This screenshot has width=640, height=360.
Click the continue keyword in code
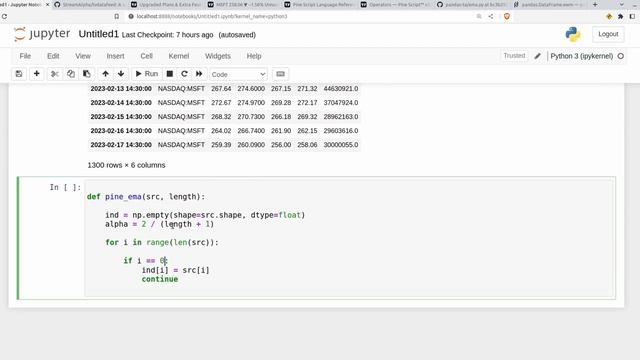pyautogui.click(x=160, y=279)
